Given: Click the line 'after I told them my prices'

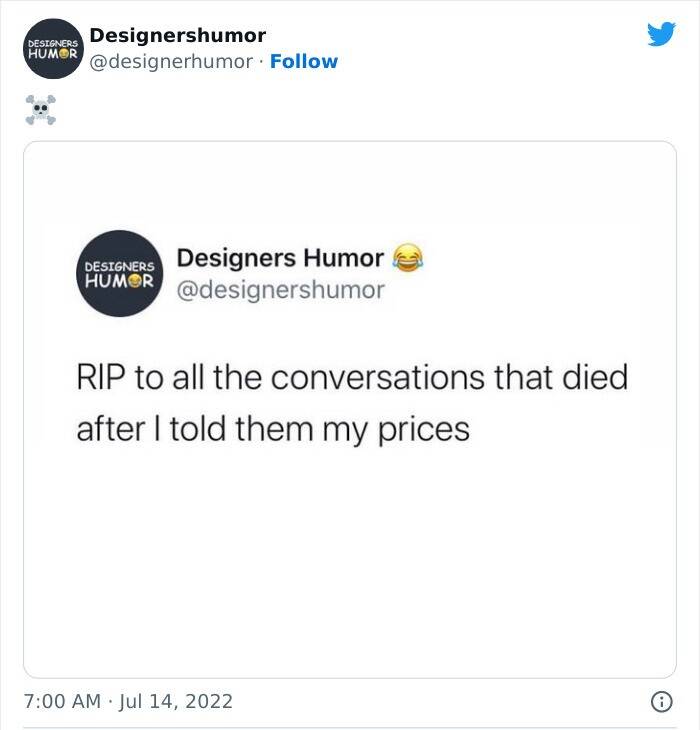Looking at the screenshot, I should (x=273, y=429).
